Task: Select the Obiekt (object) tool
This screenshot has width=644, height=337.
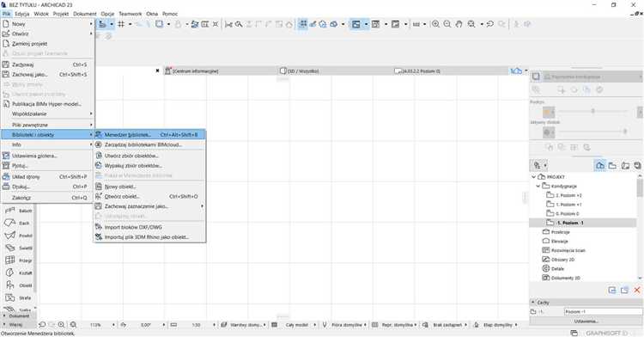Action: tap(19, 285)
